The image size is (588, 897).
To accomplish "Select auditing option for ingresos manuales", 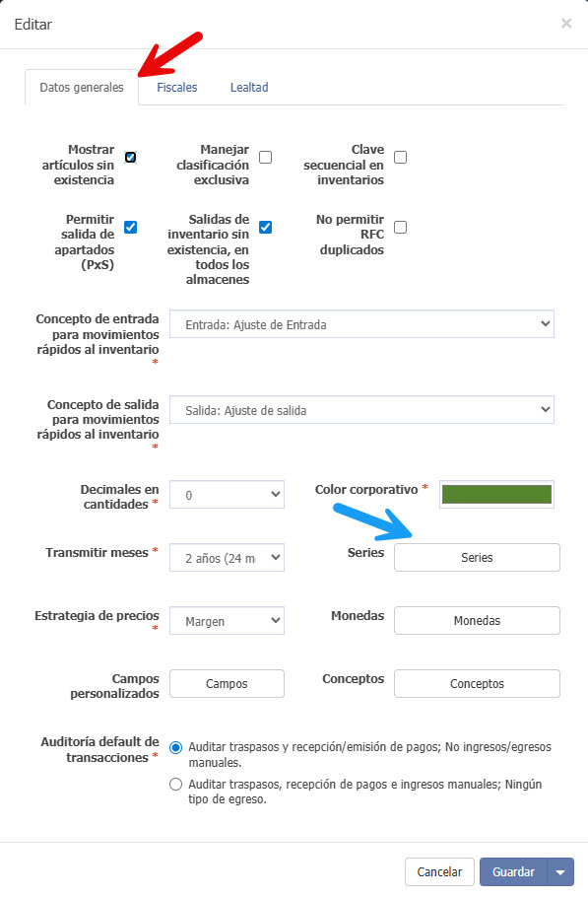I will click(175, 784).
